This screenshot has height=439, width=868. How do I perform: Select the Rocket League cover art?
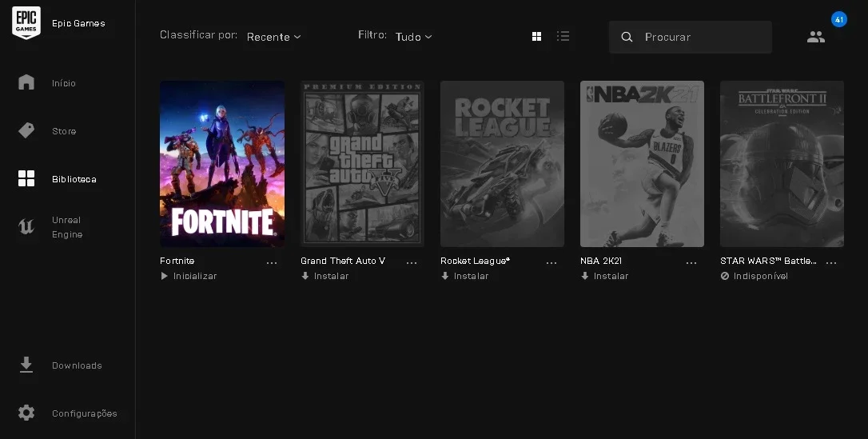pos(502,164)
